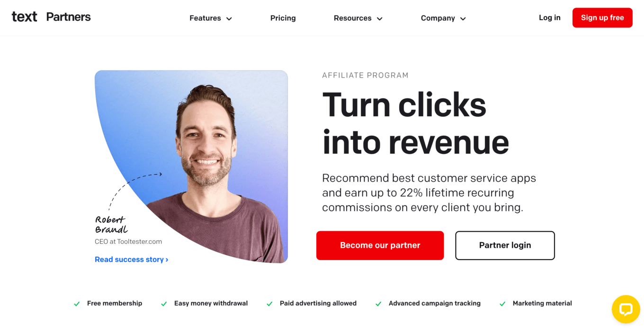Click checkmark icon beside Free membership
This screenshot has height=331, width=644.
(x=77, y=304)
